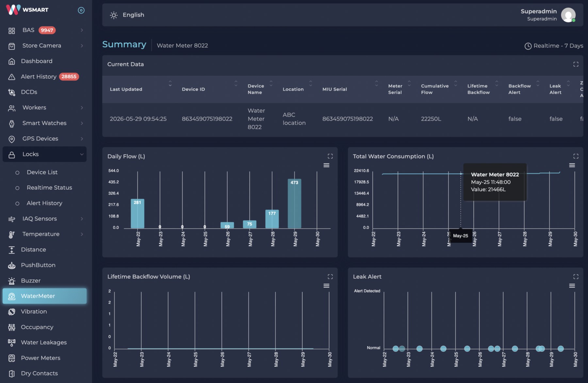Switch theme with the sun icon
588x383 pixels.
(x=114, y=15)
